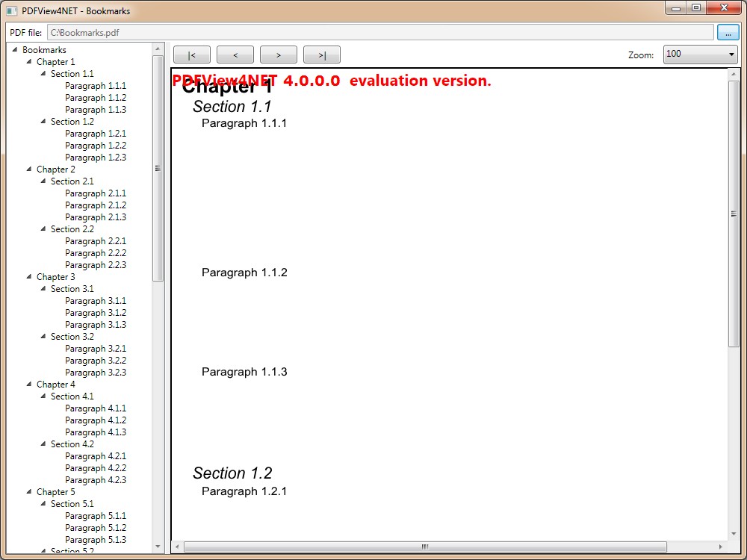Open the Zoom level dropdown
The height and width of the screenshot is (560, 747).
(700, 55)
